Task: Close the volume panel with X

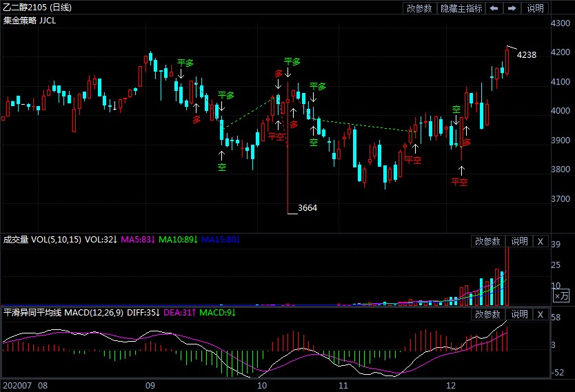Action: tap(540, 241)
